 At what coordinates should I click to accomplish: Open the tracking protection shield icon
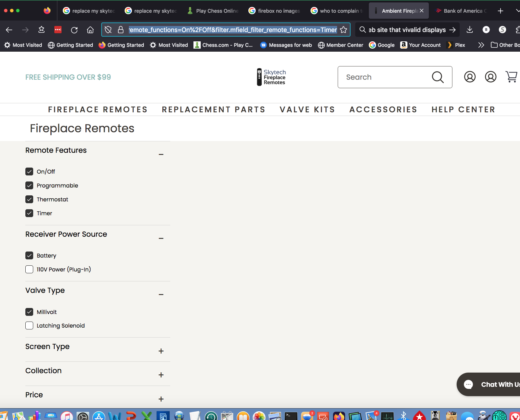pos(108,30)
